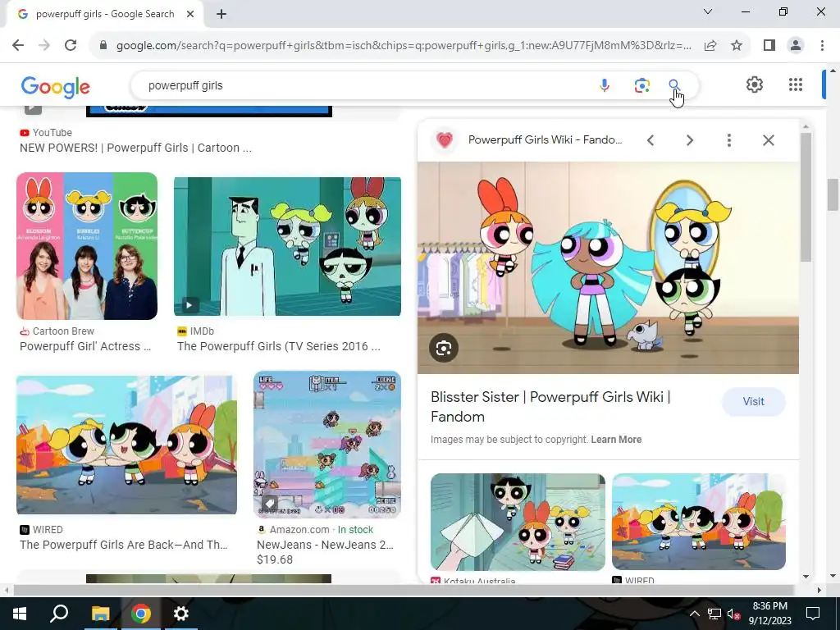Image resolution: width=840 pixels, height=630 pixels.
Task: Open preview panel more options menu
Action: [x=728, y=140]
